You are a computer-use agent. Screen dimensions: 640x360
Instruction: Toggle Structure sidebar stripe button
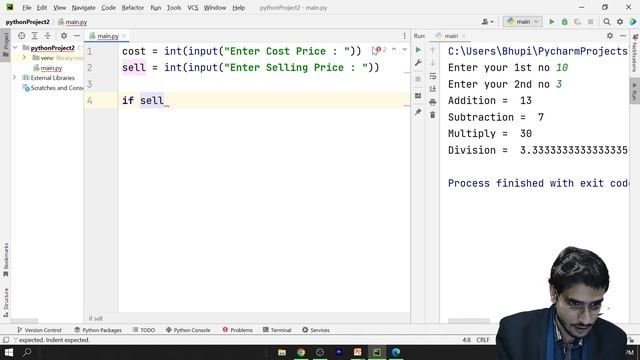[6, 302]
